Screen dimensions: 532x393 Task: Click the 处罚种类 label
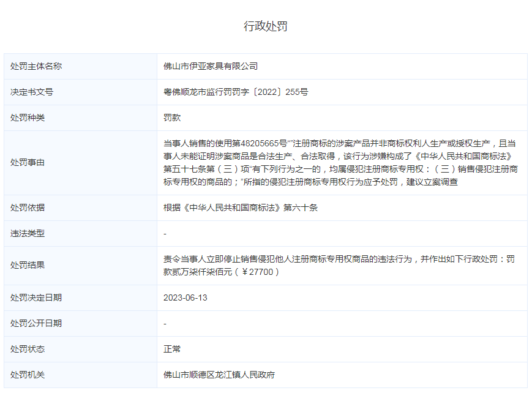[x=28, y=118]
